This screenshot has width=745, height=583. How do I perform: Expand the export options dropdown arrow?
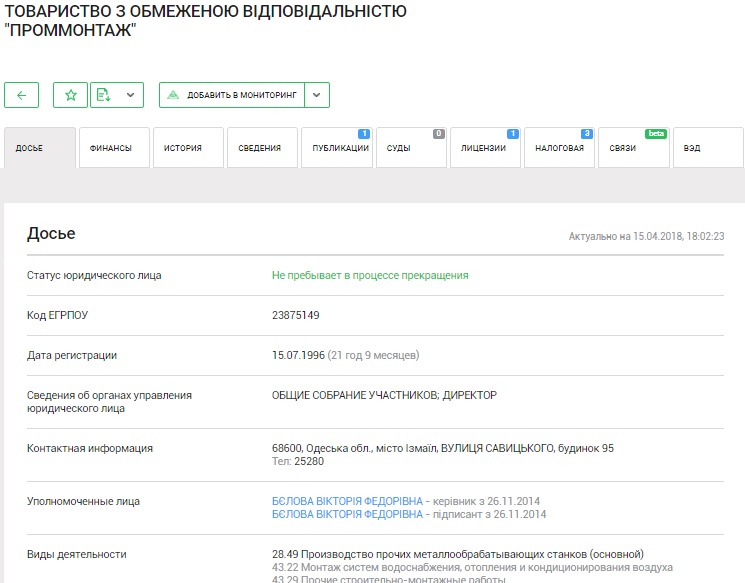pos(130,95)
